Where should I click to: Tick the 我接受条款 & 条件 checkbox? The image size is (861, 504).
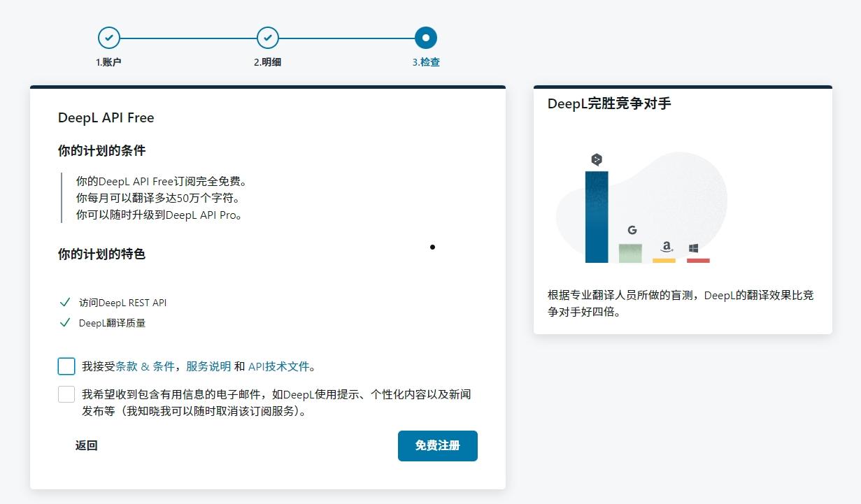click(x=66, y=366)
